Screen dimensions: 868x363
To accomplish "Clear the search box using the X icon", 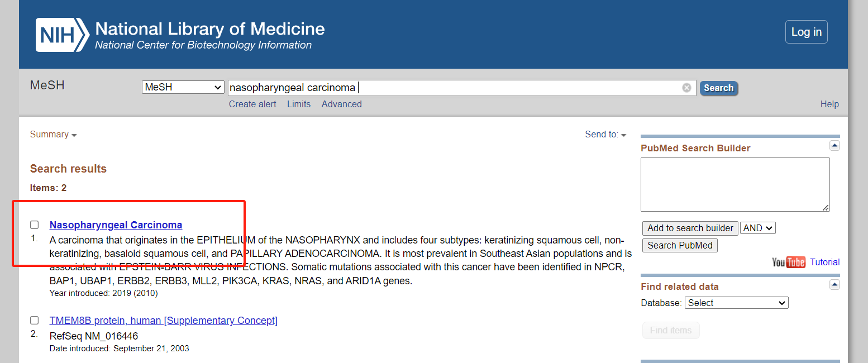I will [686, 87].
